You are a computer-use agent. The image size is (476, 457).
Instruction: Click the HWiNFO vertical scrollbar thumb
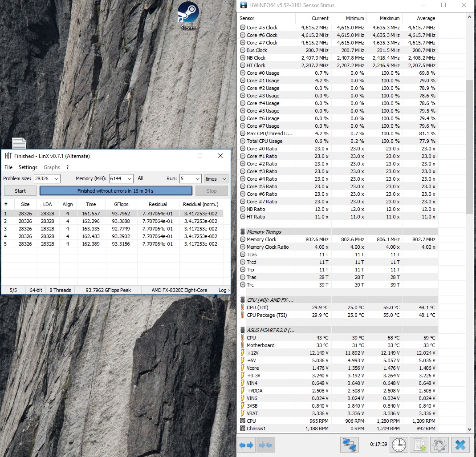(469, 147)
